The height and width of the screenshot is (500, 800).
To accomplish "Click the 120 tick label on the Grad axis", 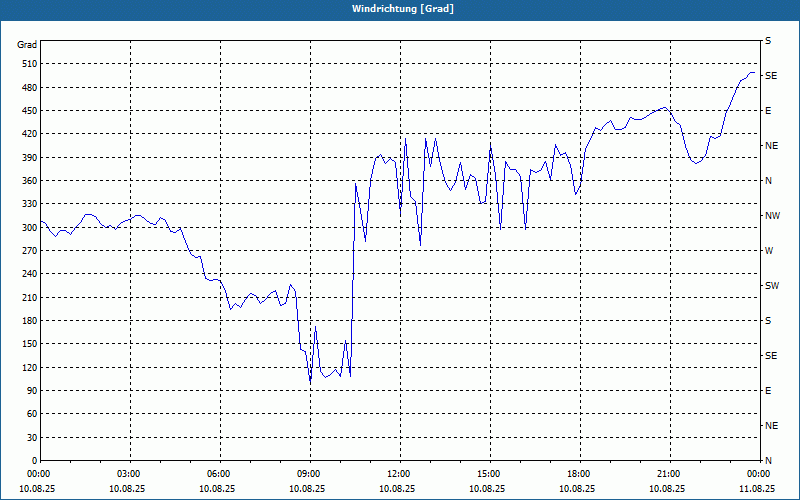I will click(x=30, y=368).
